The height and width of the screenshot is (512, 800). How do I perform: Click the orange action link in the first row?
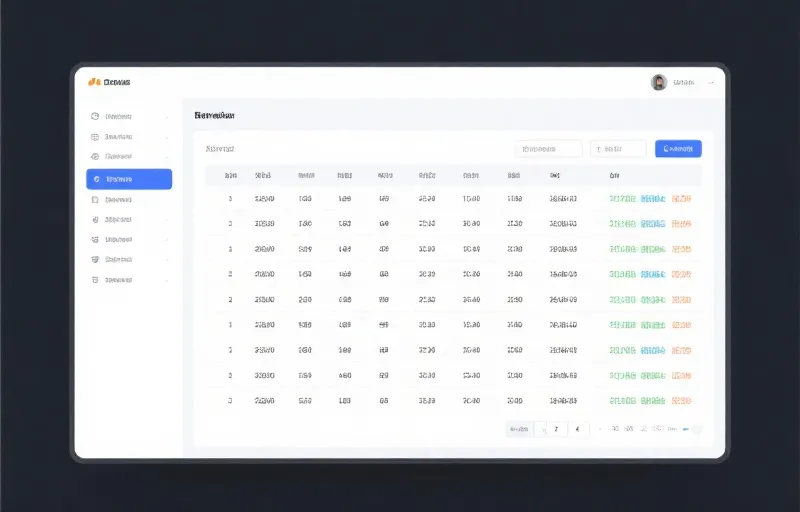click(x=681, y=199)
